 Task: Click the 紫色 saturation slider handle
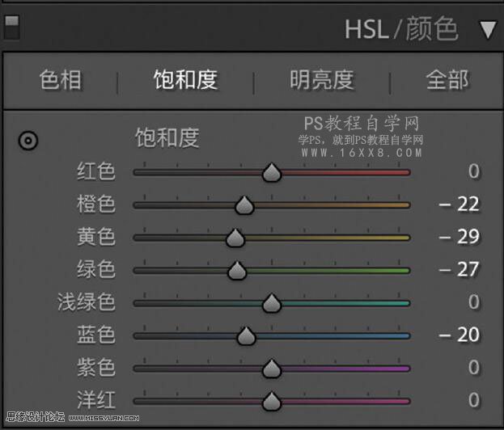pyautogui.click(x=272, y=369)
